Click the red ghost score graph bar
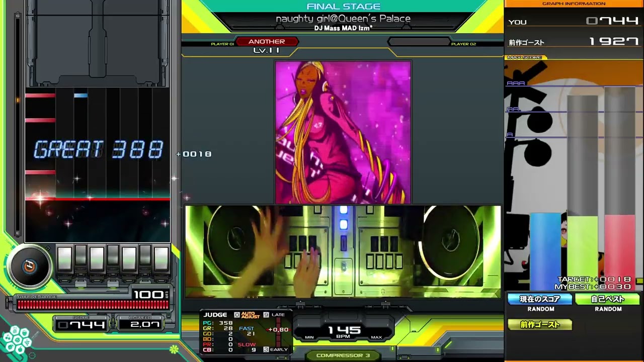 pos(620,252)
